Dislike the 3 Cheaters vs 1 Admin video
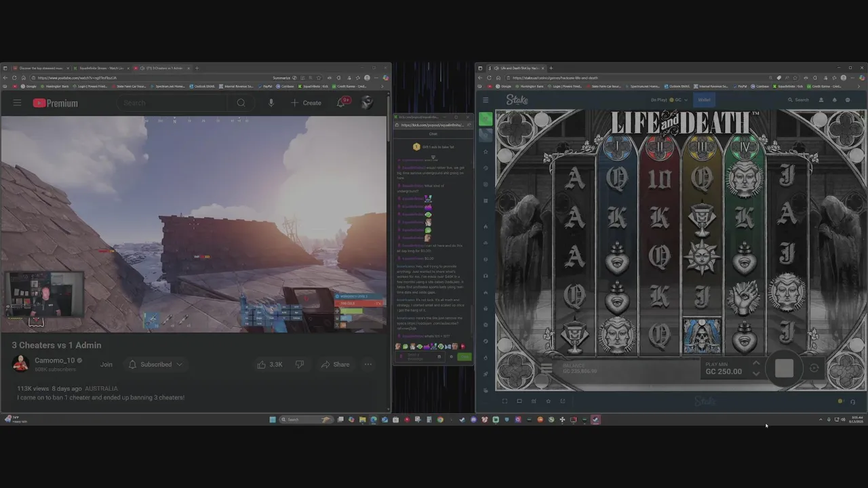Viewport: 868px width, 488px height. click(299, 365)
